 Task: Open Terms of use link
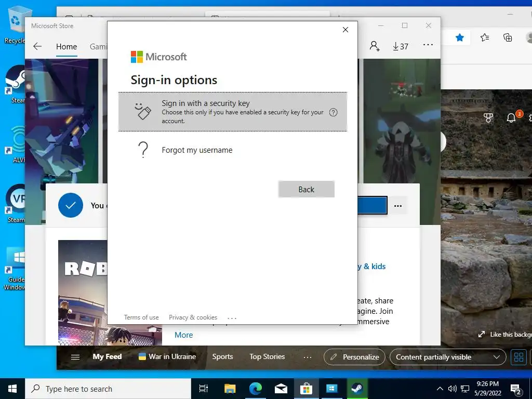point(141,317)
